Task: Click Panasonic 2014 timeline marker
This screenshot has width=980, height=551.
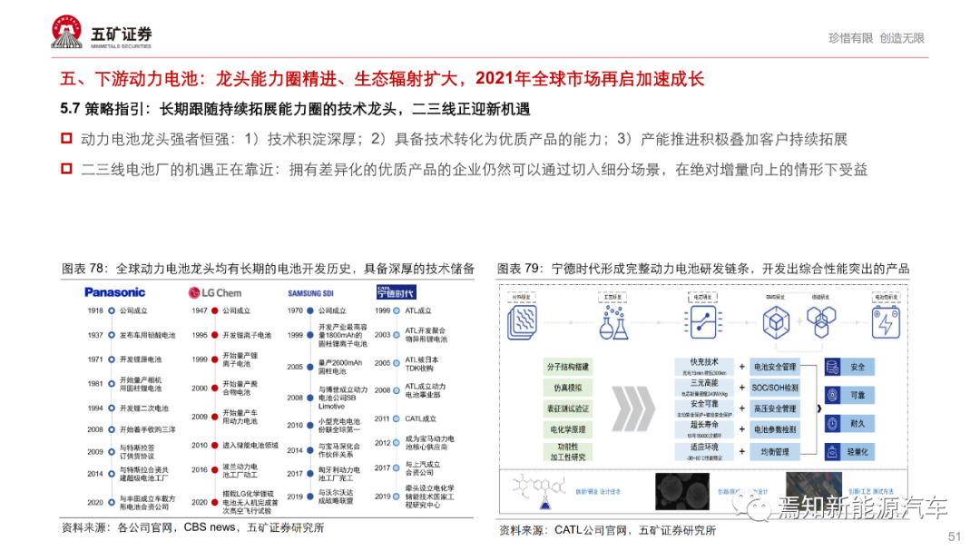Action: (x=112, y=474)
